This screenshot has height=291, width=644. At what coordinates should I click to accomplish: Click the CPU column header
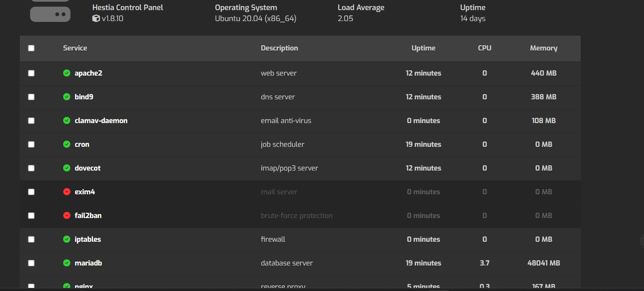coord(485,48)
